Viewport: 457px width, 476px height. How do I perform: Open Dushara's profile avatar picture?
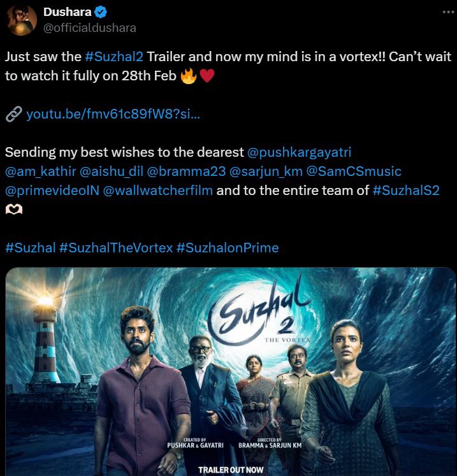pyautogui.click(x=22, y=20)
